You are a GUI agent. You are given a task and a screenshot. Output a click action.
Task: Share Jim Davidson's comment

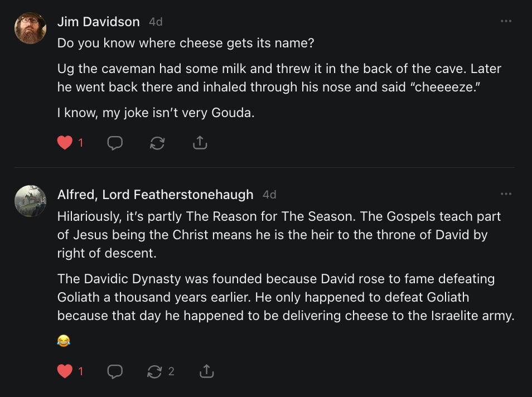point(200,143)
